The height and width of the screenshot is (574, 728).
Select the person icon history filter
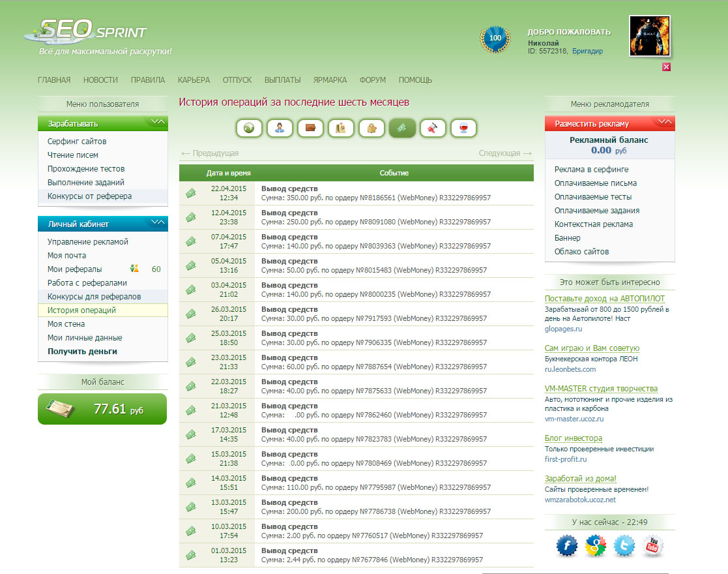279,128
